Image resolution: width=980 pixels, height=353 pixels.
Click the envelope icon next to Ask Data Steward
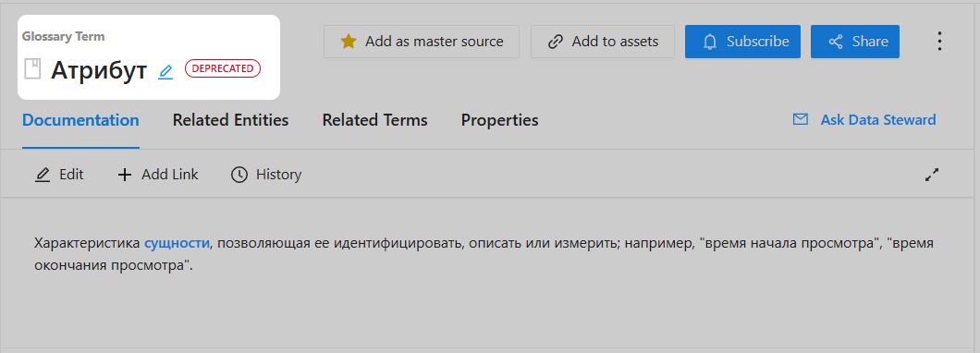800,119
